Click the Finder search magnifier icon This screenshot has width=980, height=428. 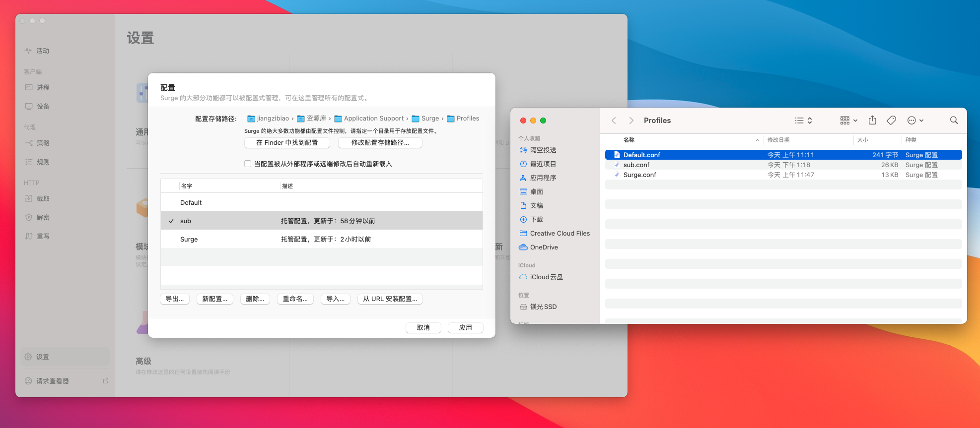pos(954,121)
